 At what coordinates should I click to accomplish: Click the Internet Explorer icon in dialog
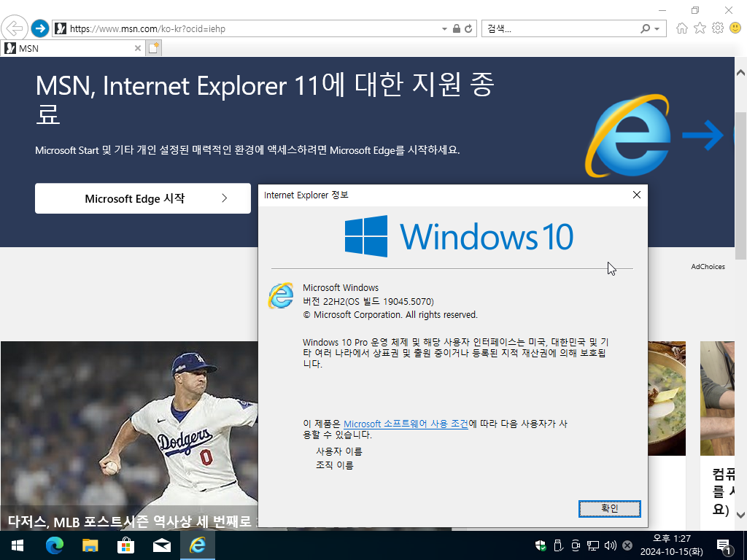281,295
